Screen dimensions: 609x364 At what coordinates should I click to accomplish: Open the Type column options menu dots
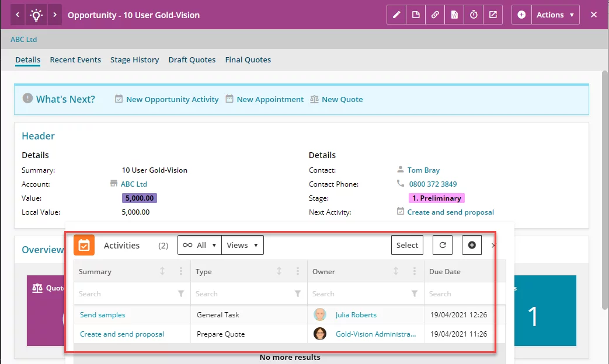click(298, 271)
